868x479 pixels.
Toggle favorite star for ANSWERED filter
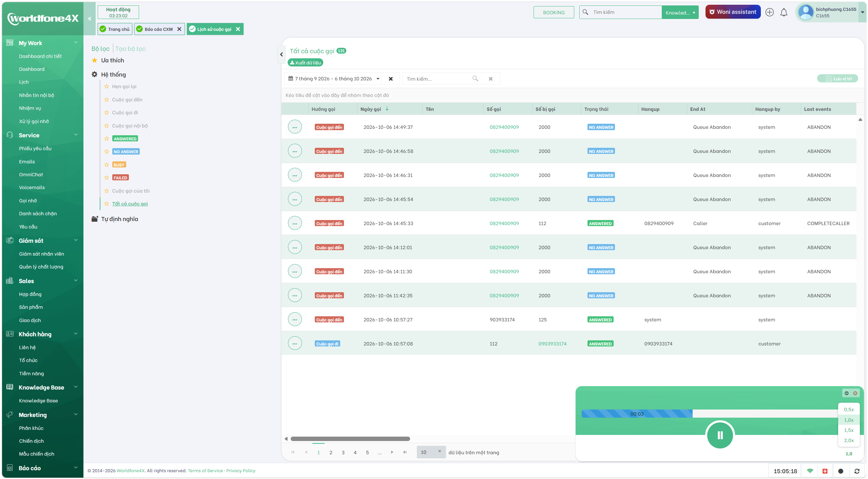coord(107,139)
